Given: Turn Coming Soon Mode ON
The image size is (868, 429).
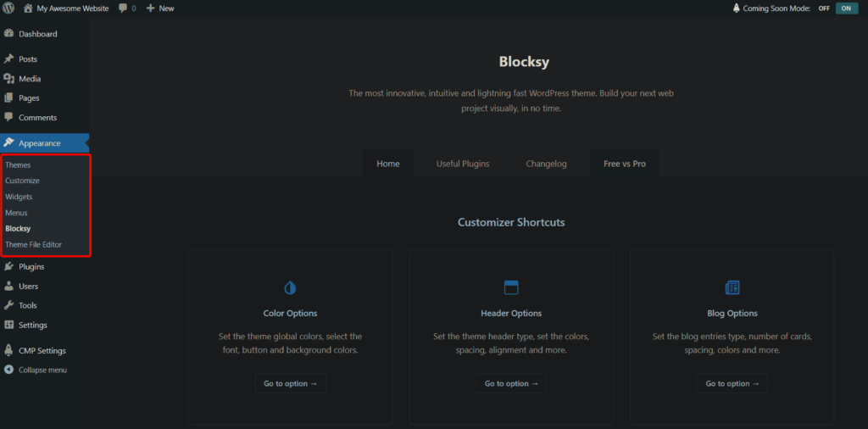Looking at the screenshot, I should coord(847,8).
